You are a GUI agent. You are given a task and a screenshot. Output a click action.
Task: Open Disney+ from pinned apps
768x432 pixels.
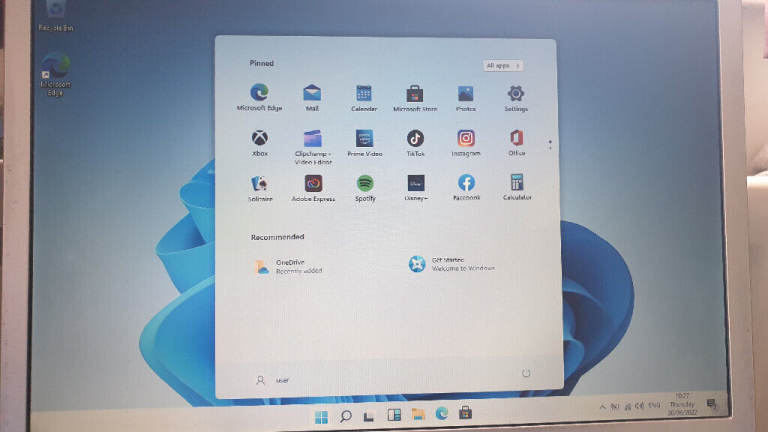pos(415,183)
